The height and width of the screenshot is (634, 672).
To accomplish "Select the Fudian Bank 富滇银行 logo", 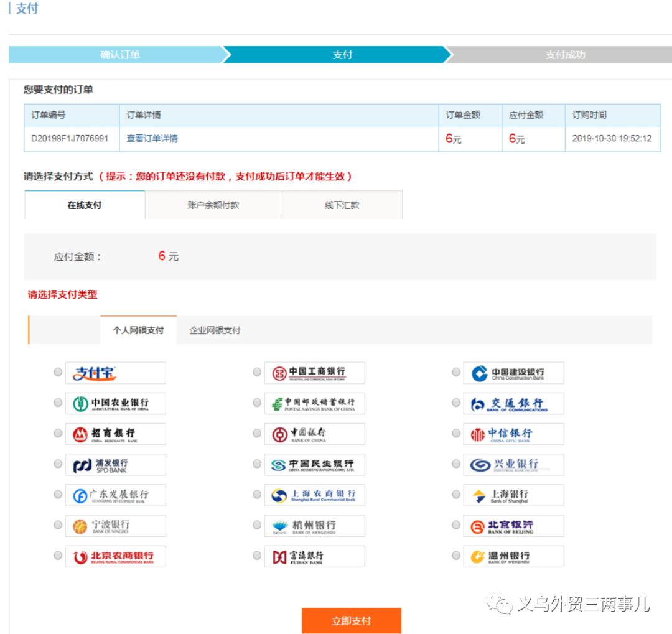I will (314, 556).
